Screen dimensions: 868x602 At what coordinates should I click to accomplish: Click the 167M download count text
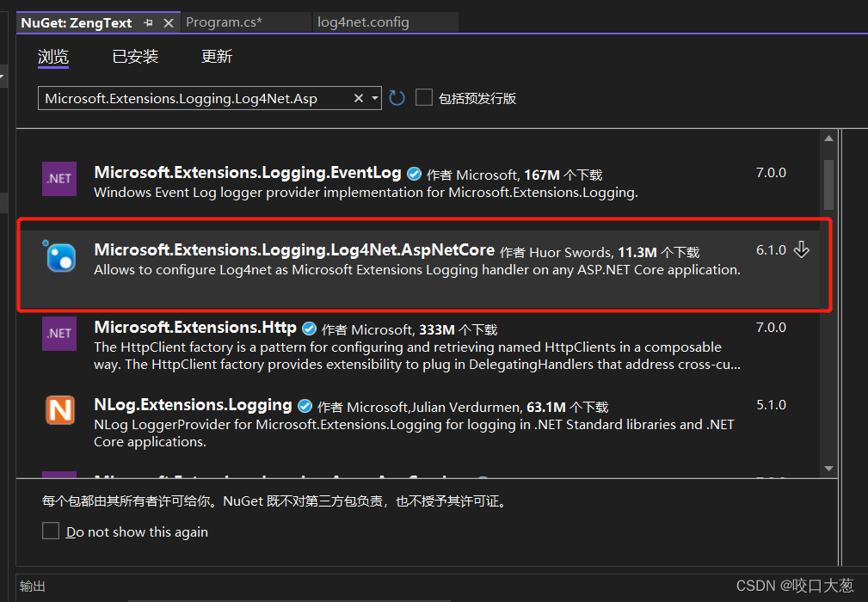coord(542,175)
